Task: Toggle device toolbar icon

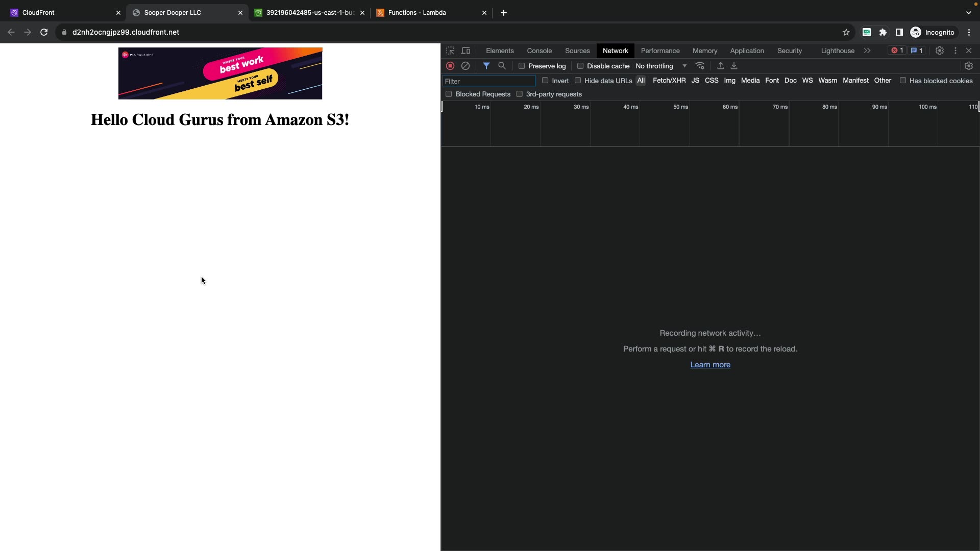Action: point(465,51)
